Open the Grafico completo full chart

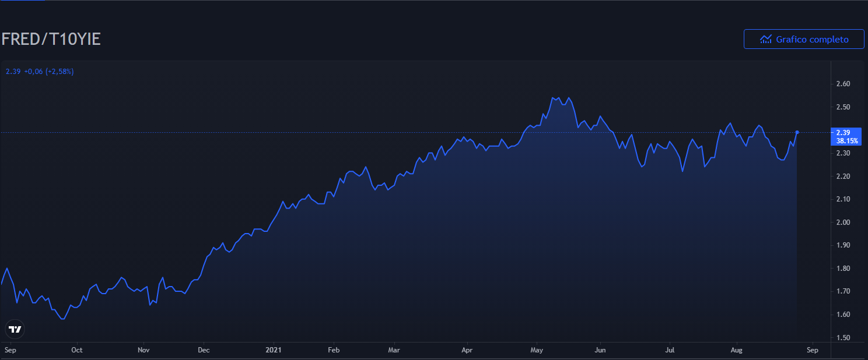click(x=804, y=40)
